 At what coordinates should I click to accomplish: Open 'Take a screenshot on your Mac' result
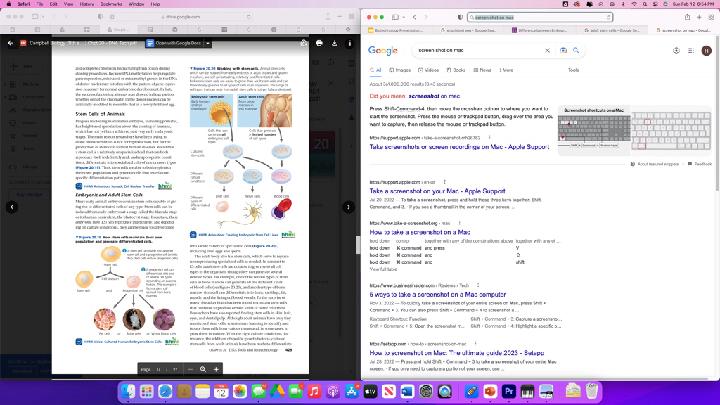click(x=429, y=190)
